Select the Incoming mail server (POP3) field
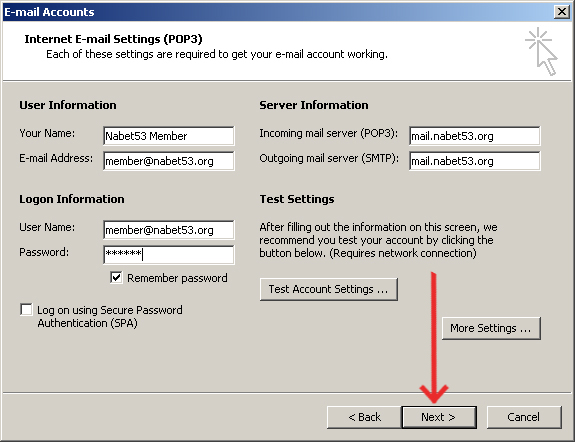575x442 pixels. click(475, 136)
